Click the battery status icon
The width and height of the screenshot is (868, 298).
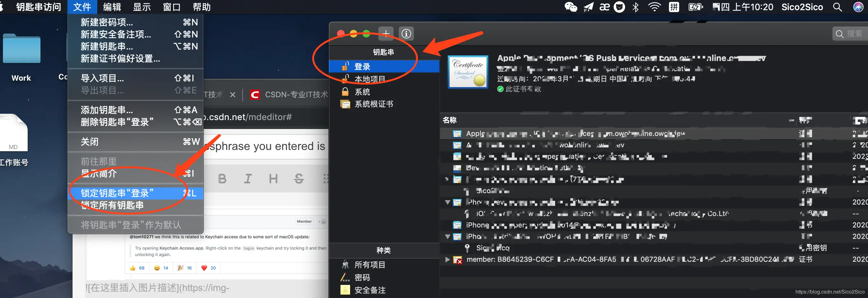696,7
